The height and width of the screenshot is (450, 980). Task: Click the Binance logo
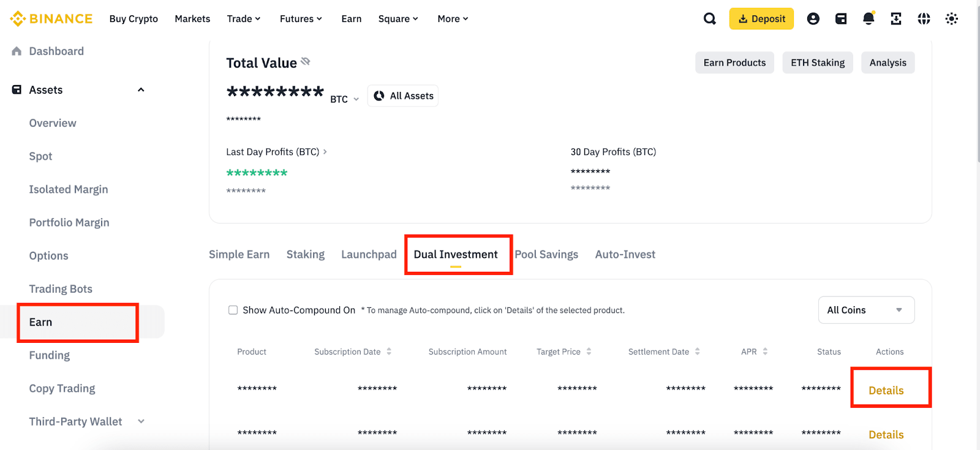[x=51, y=19]
